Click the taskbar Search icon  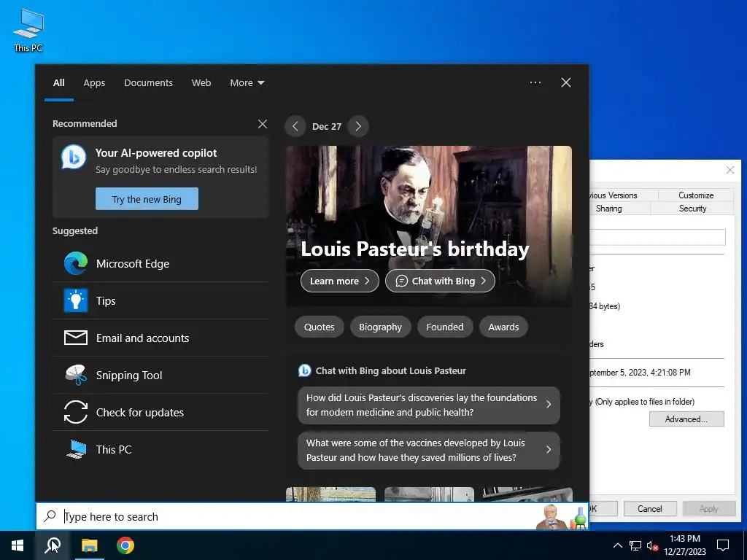coord(53,545)
